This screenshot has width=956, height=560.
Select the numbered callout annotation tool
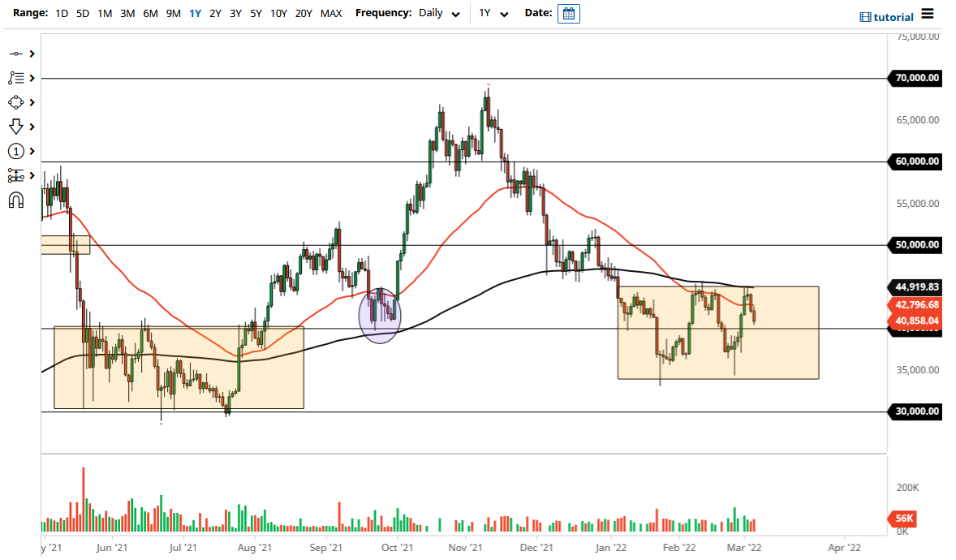click(x=15, y=151)
